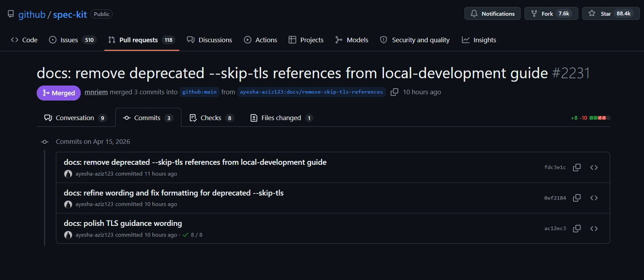
Task: Open mnriem user profile link
Action: pos(96,92)
